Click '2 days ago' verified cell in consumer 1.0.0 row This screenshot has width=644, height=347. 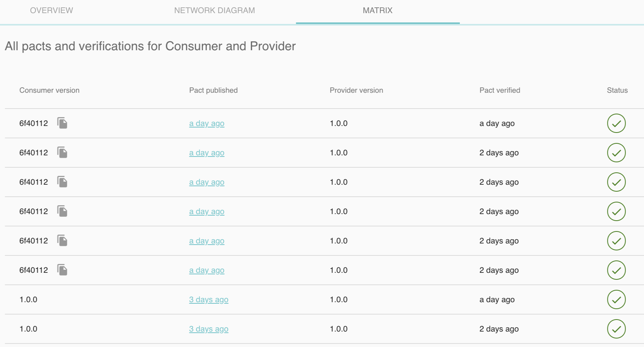(x=499, y=329)
